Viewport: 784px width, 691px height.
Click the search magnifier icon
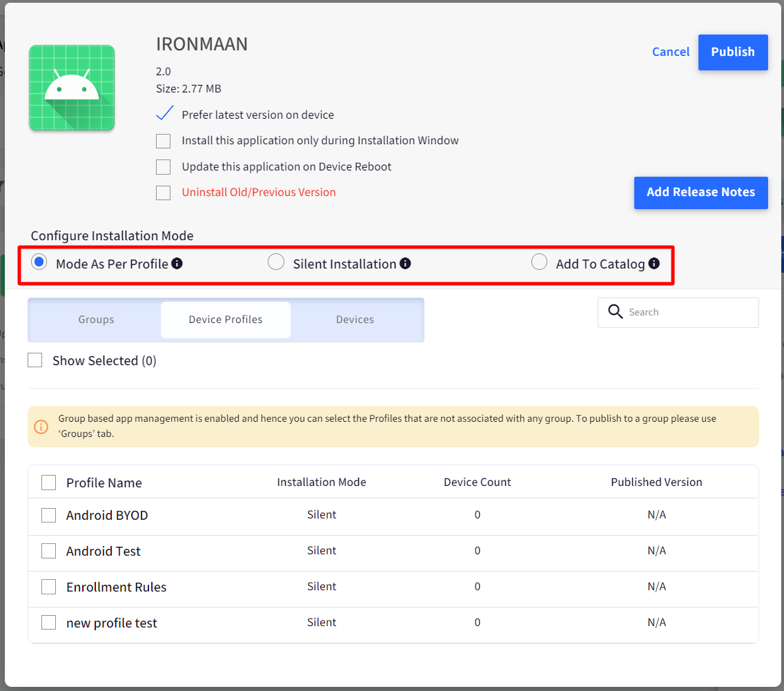click(x=616, y=312)
